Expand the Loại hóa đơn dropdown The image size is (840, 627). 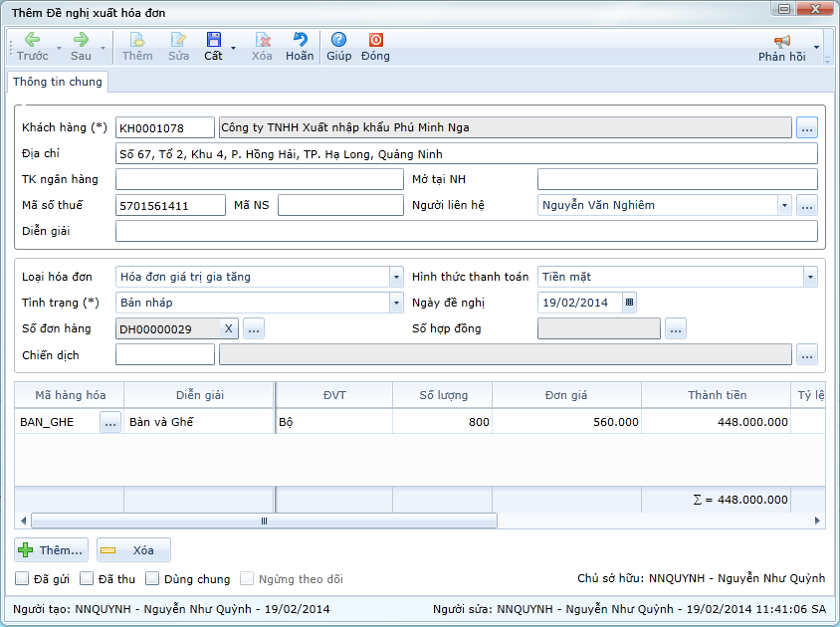click(x=395, y=277)
